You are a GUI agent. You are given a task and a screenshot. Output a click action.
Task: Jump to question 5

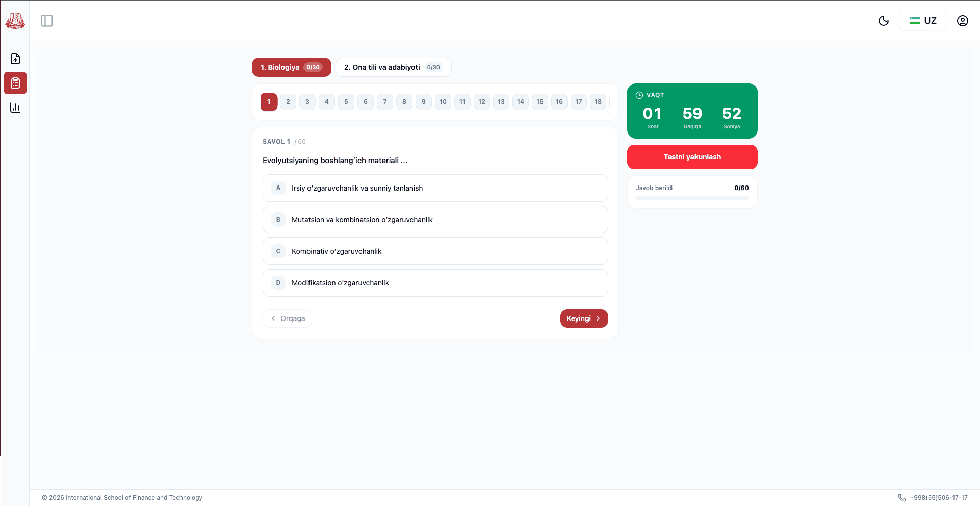(346, 102)
